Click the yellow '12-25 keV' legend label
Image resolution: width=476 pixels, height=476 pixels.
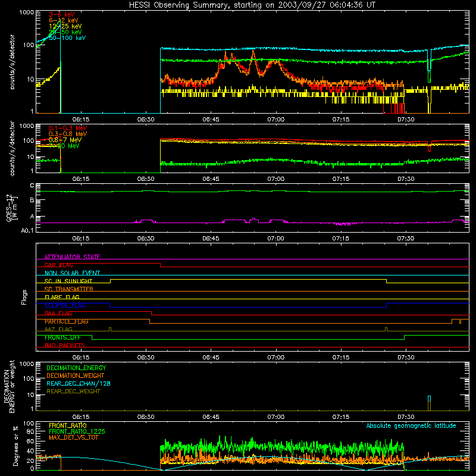(65, 26)
